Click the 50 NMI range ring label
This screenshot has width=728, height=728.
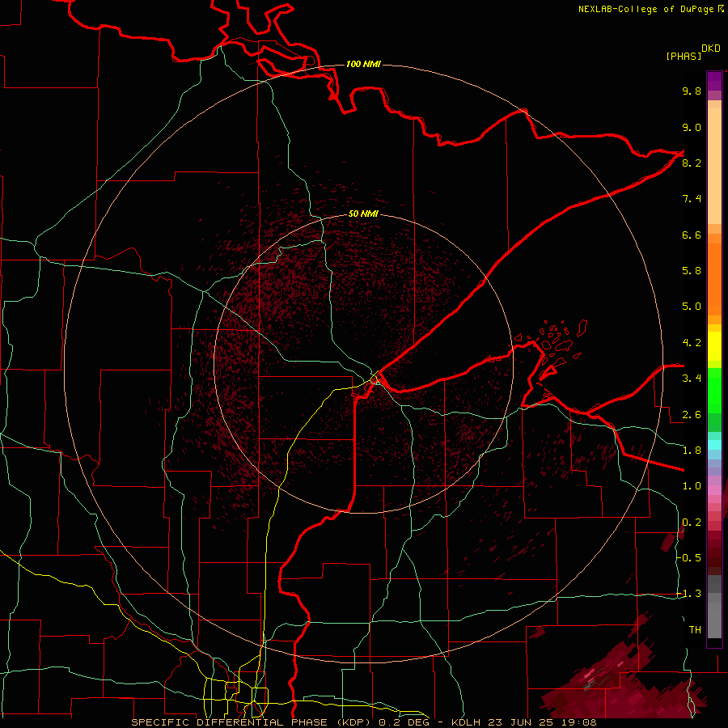coord(363,214)
